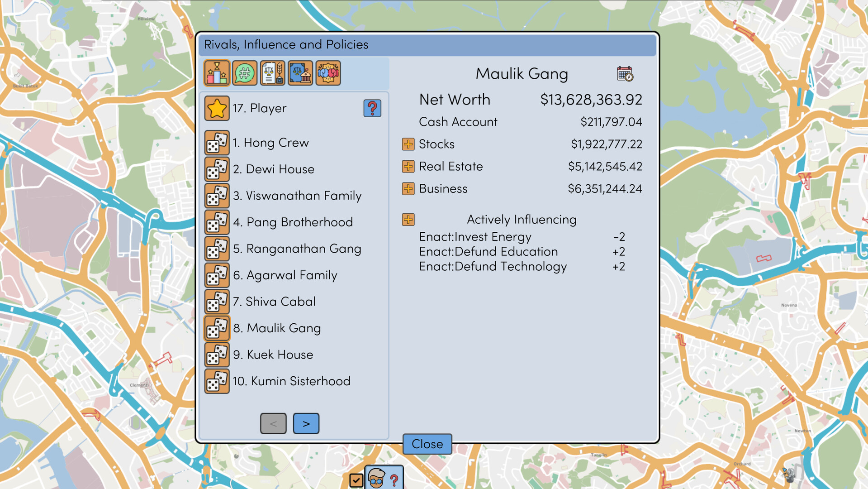Expand the Real Estate details
Image resolution: width=868 pixels, height=489 pixels.
[x=407, y=167]
